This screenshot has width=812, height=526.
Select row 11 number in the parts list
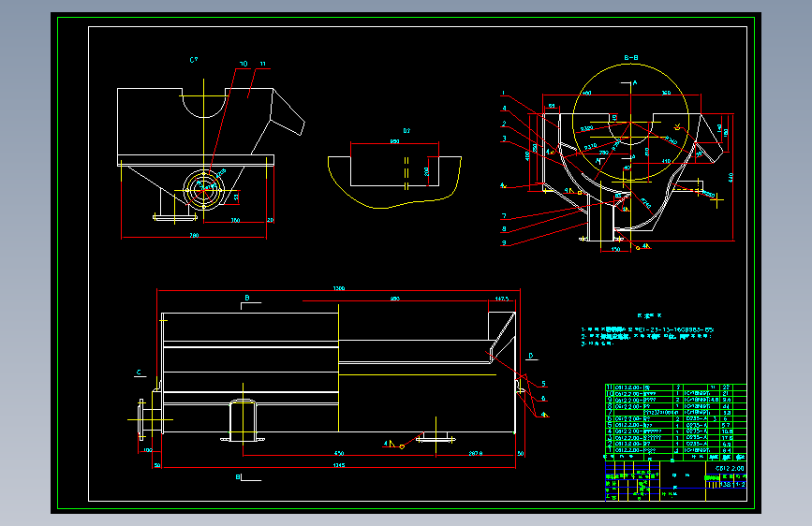[x=610, y=387]
